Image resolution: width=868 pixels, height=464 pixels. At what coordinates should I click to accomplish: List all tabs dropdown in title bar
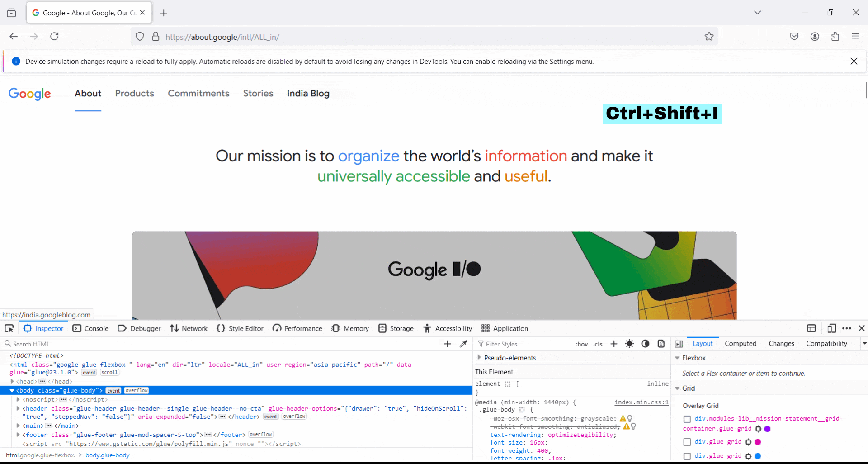click(x=758, y=13)
